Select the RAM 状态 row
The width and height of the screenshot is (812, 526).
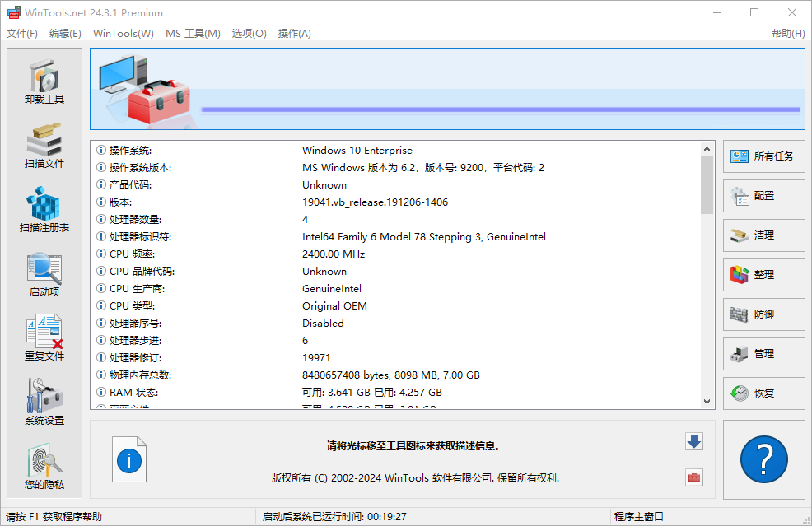[x=397, y=393]
